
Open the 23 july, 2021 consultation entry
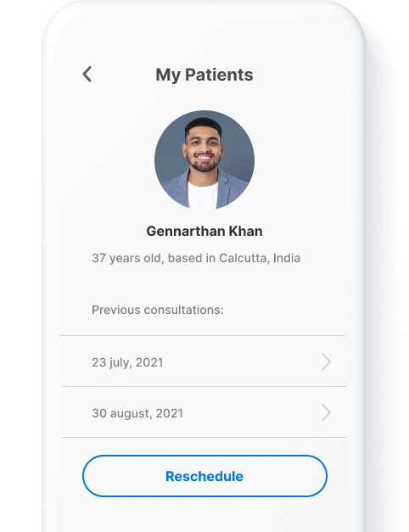click(x=204, y=361)
